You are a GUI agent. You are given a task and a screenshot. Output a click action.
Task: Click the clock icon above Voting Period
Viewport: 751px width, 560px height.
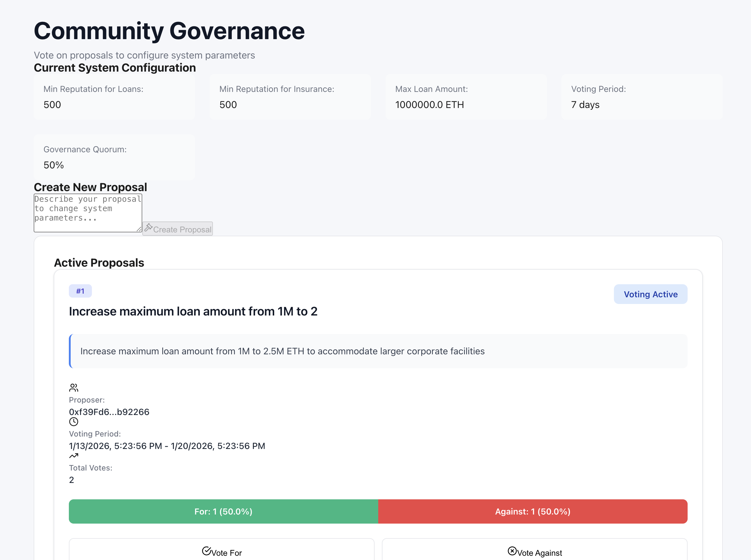tap(73, 422)
